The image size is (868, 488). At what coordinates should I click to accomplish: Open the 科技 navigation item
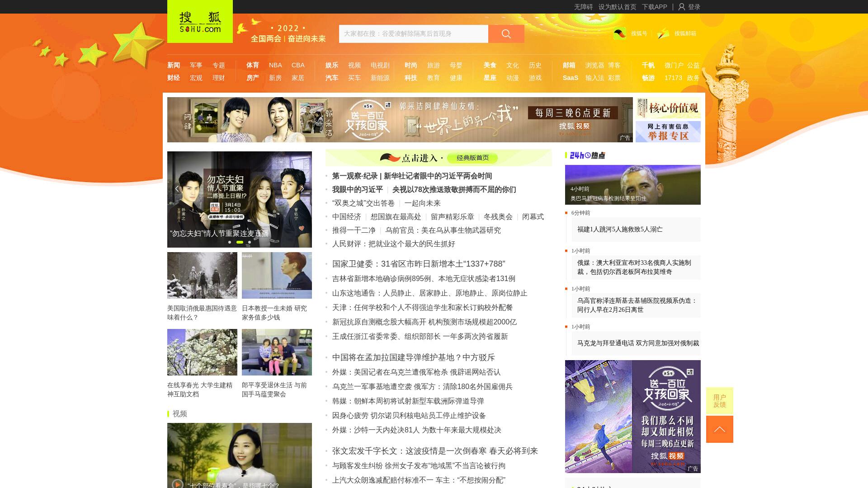point(411,78)
